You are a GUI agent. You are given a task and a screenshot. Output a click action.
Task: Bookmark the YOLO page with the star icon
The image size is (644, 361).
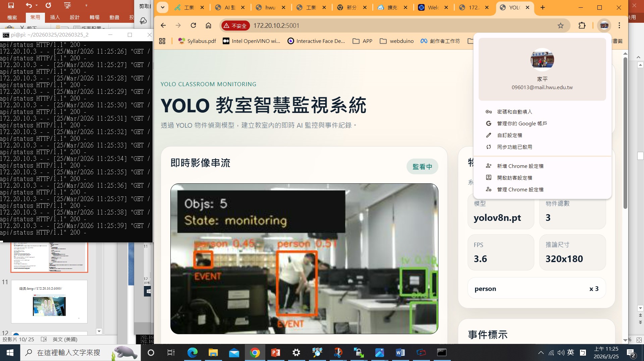coord(560,25)
